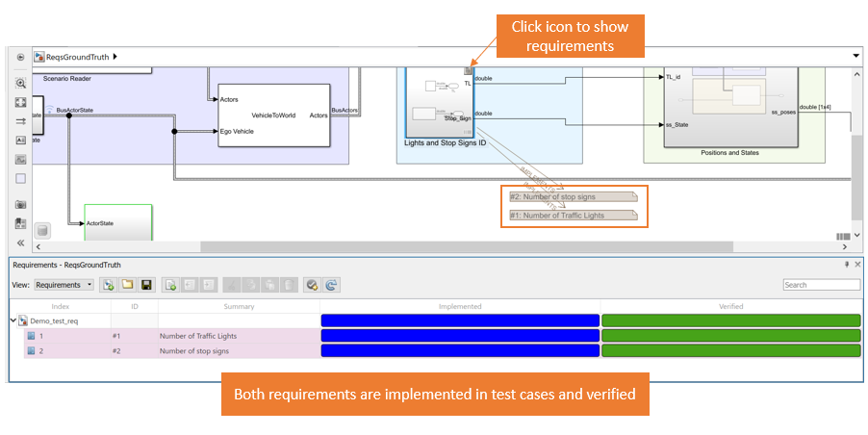
Task: Click the Verified column header
Action: click(730, 306)
